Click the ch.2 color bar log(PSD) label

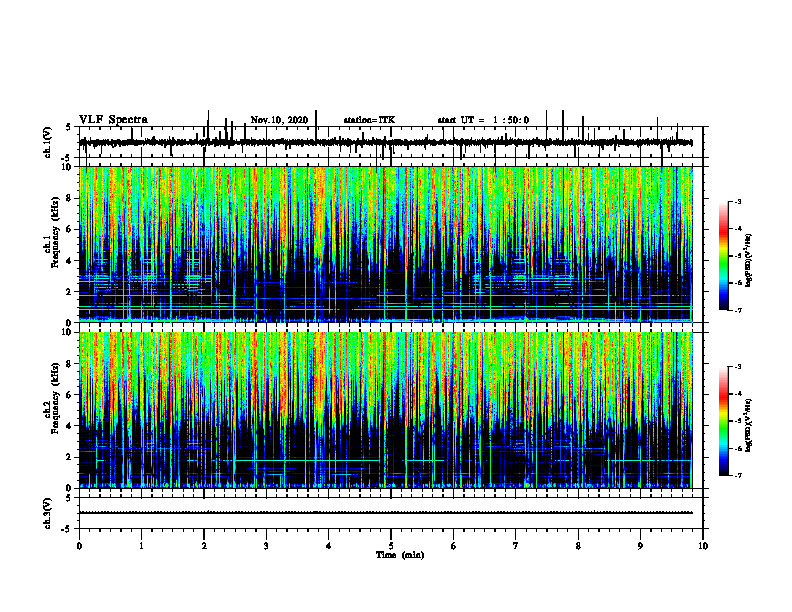[749, 425]
